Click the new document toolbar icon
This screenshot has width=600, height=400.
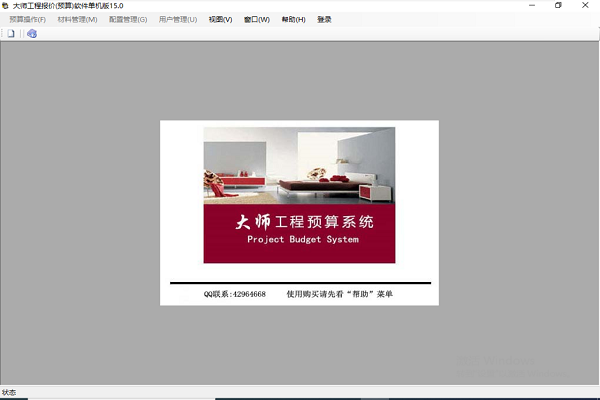11,34
